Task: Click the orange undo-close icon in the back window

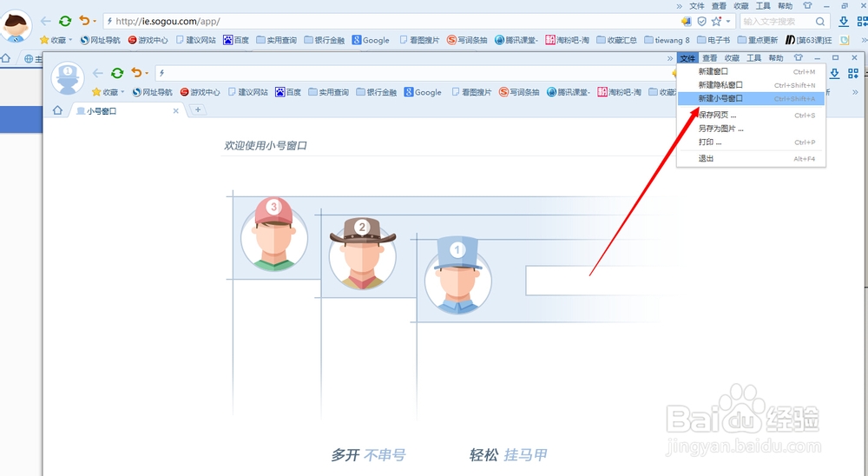Action: [x=84, y=21]
